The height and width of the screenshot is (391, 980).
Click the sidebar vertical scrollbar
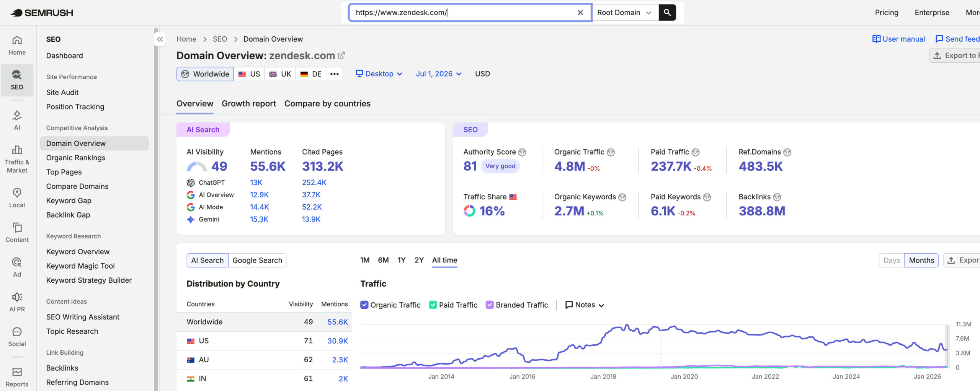156,209
